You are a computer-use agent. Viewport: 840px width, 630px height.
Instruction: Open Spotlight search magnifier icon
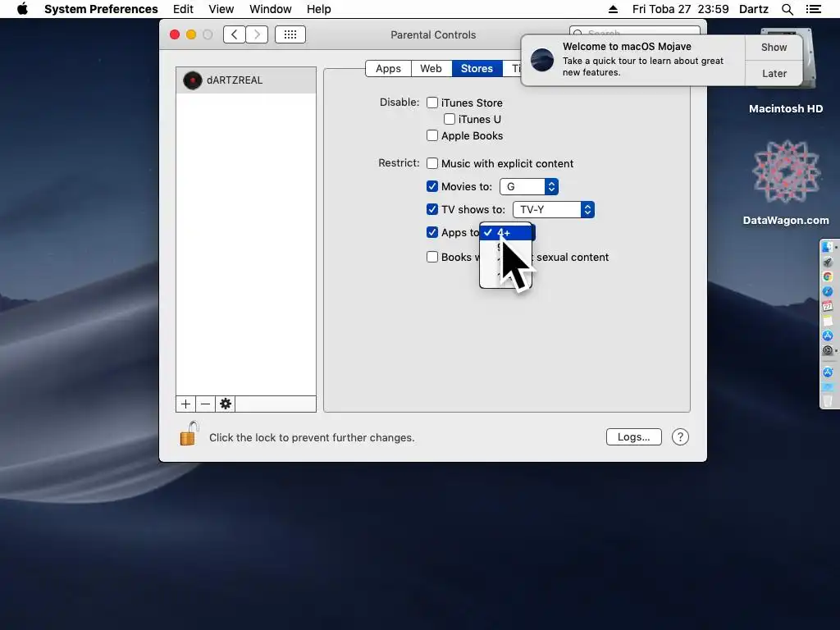pos(787,9)
